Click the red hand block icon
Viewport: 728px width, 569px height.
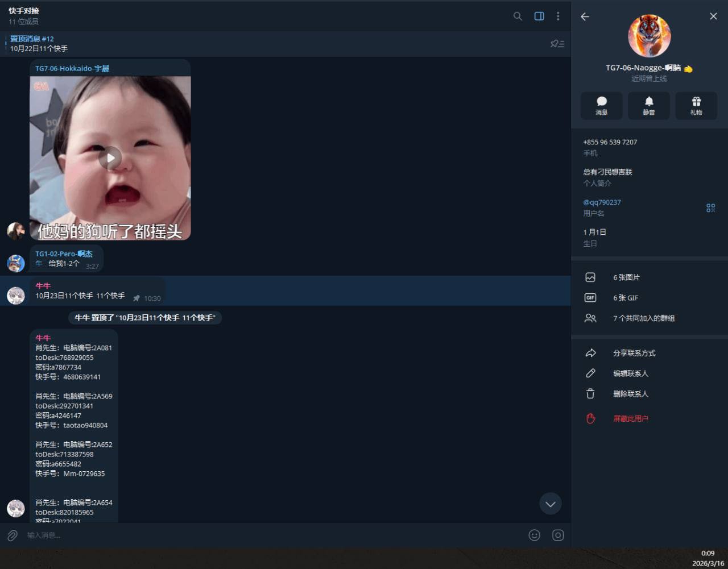click(x=590, y=418)
